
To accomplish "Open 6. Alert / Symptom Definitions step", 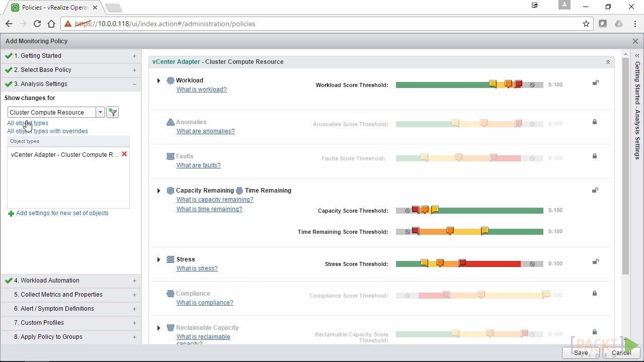I will (x=71, y=309).
